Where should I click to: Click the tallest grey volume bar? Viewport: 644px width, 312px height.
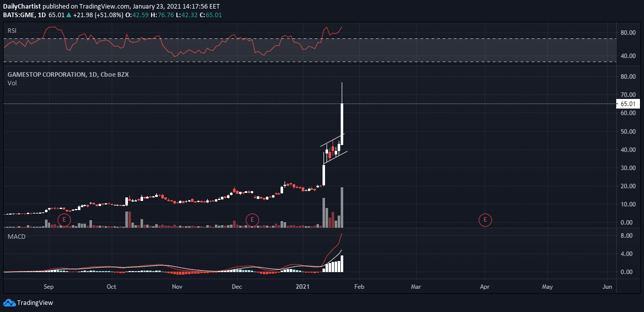(x=342, y=208)
